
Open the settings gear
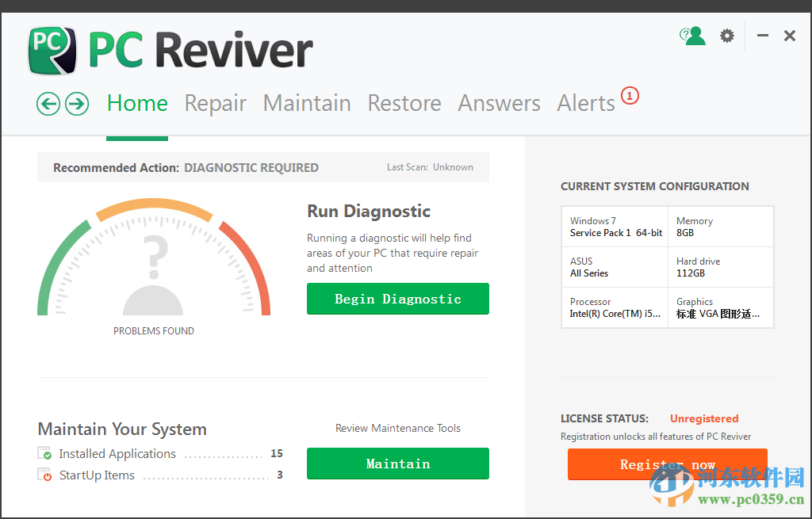click(726, 36)
